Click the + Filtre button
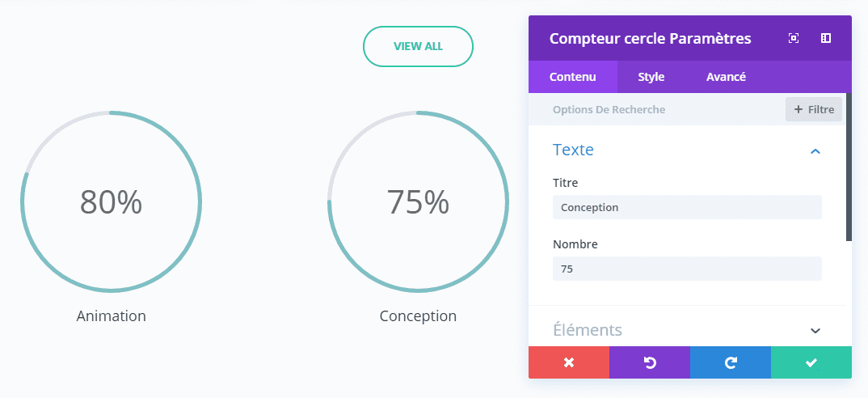 pyautogui.click(x=813, y=109)
